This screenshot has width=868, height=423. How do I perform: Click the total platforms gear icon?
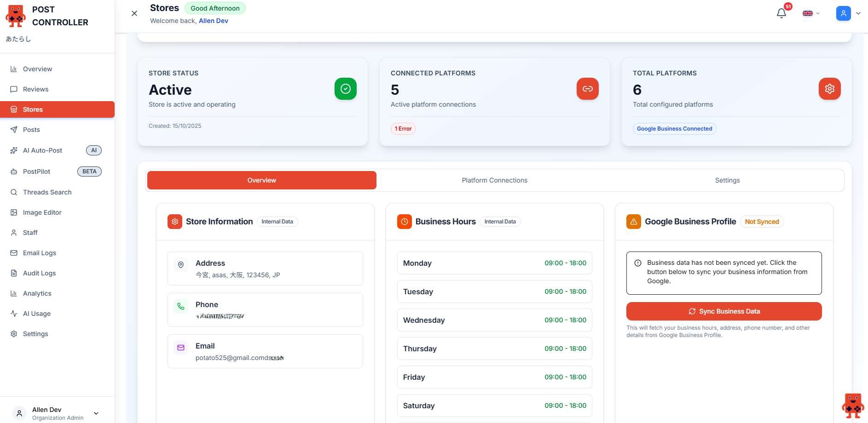coord(829,89)
